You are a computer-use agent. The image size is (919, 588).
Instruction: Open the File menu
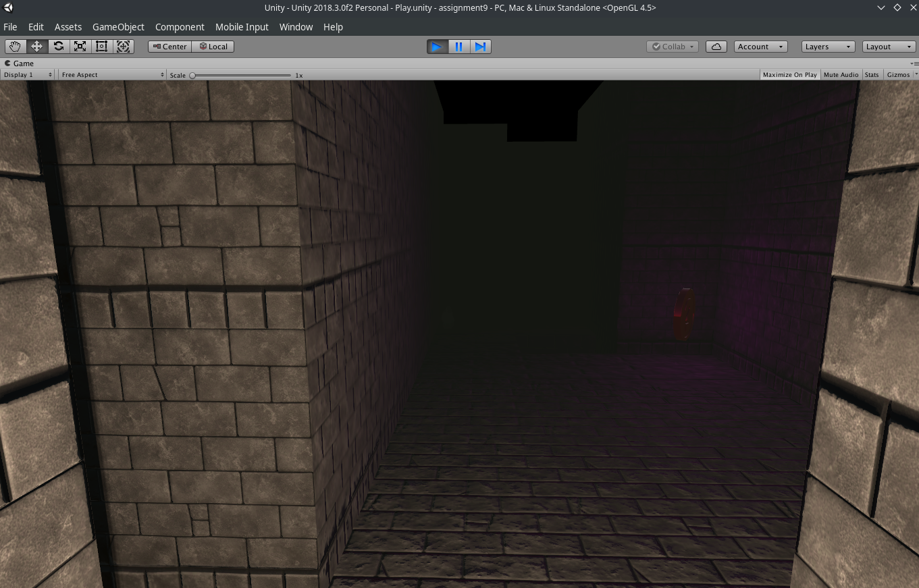10,27
